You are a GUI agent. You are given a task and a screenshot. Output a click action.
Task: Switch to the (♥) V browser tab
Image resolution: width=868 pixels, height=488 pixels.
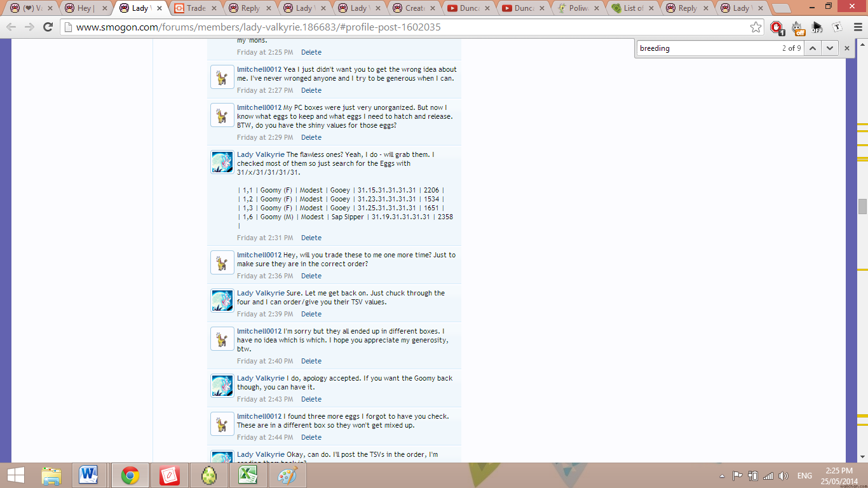click(31, 8)
